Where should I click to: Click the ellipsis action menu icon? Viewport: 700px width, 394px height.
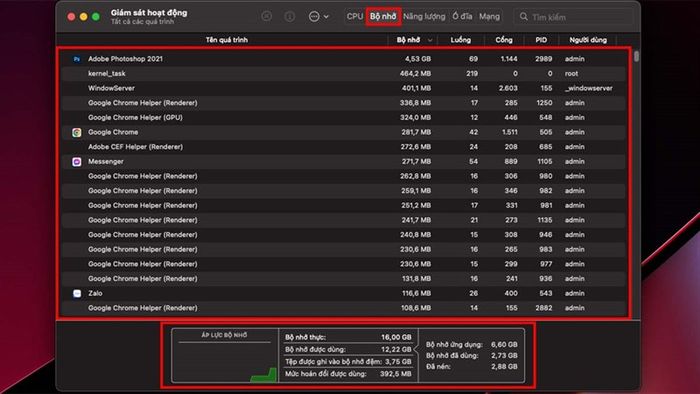[x=314, y=17]
